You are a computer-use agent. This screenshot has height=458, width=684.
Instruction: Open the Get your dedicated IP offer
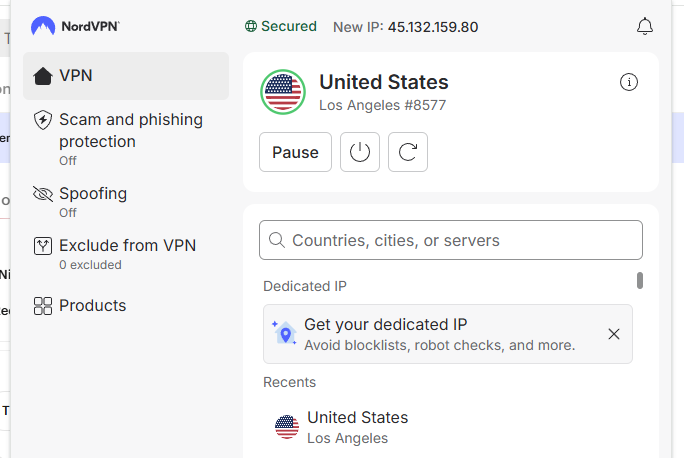pyautogui.click(x=448, y=334)
